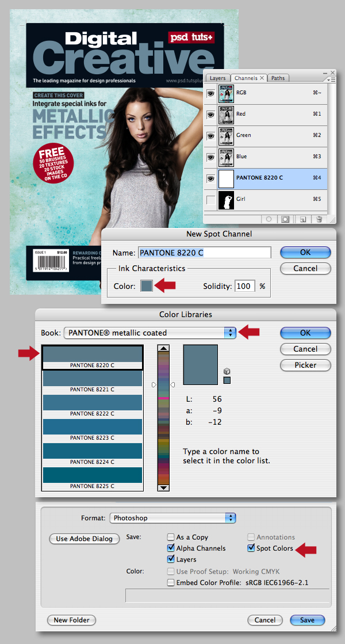Hide the RGB composite channel eye
This screenshot has width=345, height=644.
point(211,94)
